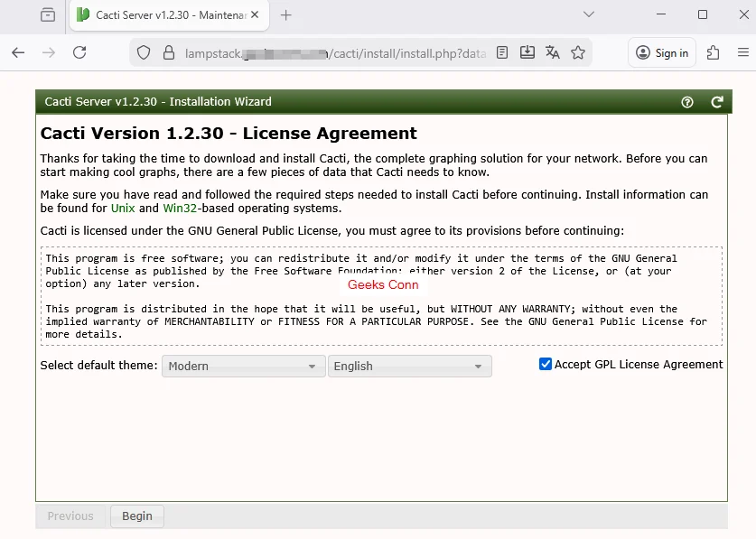Bookmark this page using the star icon

[577, 52]
